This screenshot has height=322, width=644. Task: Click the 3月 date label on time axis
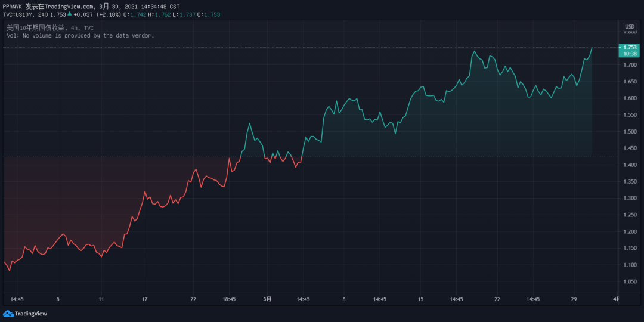[x=268, y=299]
